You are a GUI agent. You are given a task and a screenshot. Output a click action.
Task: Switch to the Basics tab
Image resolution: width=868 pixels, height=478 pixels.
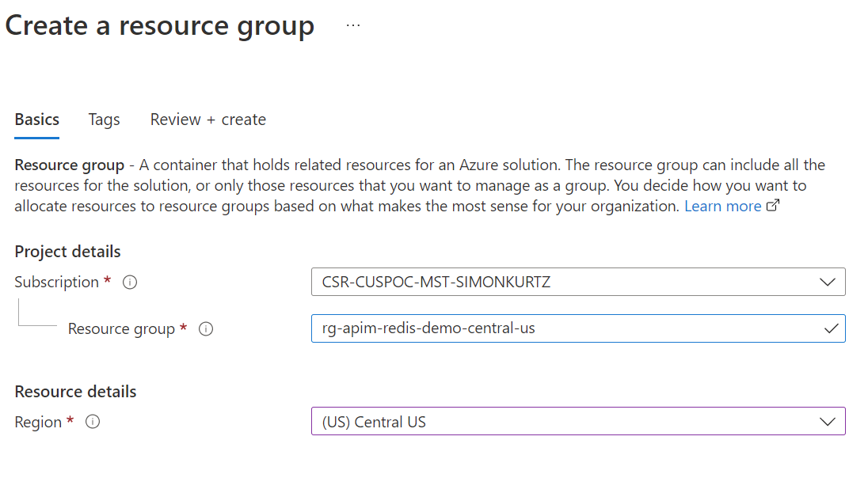coord(37,119)
